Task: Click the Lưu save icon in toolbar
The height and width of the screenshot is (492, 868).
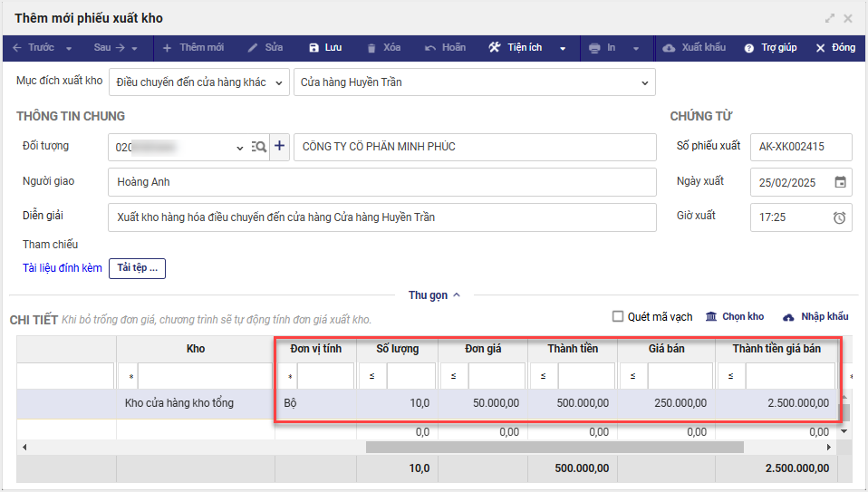Action: coord(313,48)
